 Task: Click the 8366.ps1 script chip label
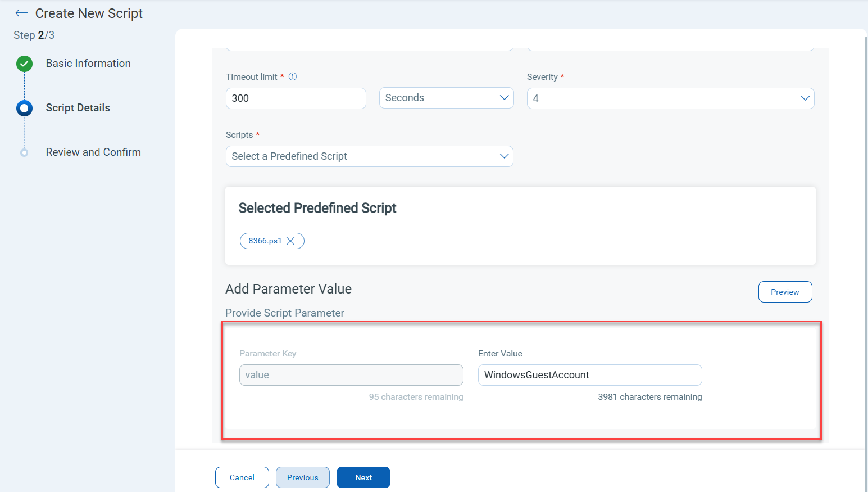click(265, 241)
